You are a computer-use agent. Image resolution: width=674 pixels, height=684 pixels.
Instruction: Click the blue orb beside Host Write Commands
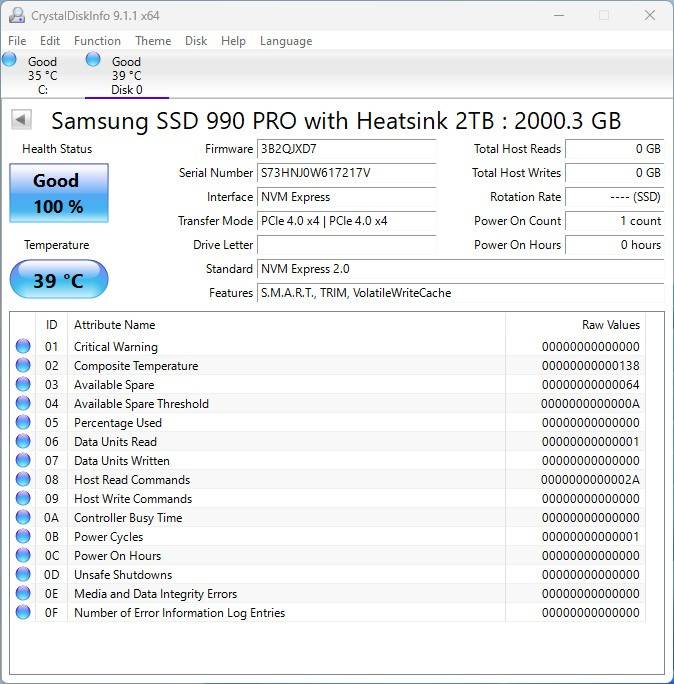pyautogui.click(x=23, y=498)
